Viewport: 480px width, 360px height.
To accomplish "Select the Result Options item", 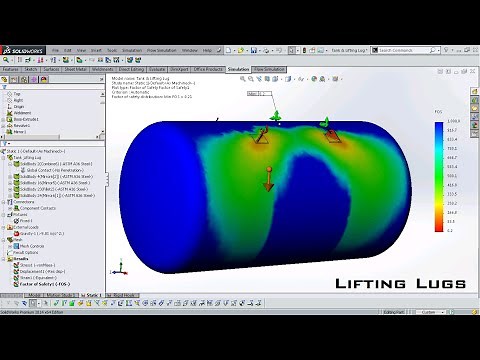I will 24,253.
